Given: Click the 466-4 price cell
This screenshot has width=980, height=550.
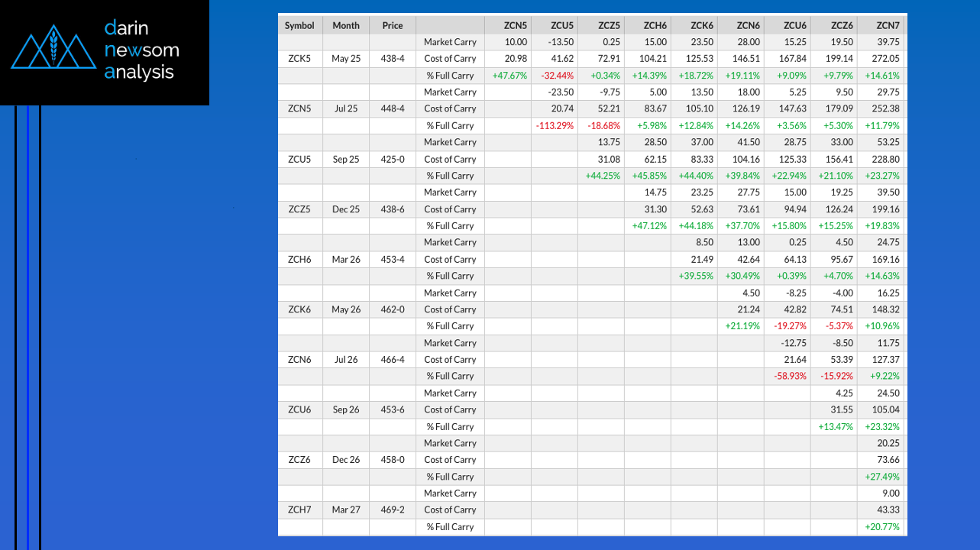Looking at the screenshot, I should click(393, 360).
